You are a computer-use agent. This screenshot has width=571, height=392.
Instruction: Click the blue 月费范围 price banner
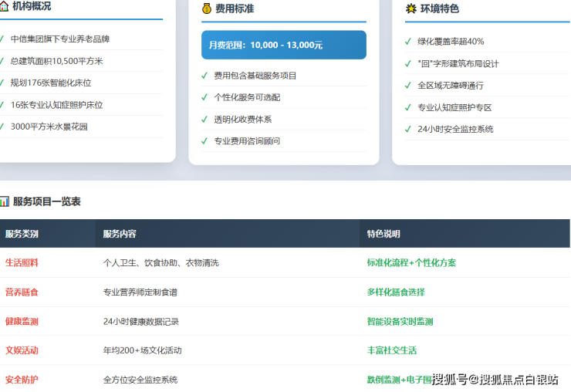[x=283, y=45]
